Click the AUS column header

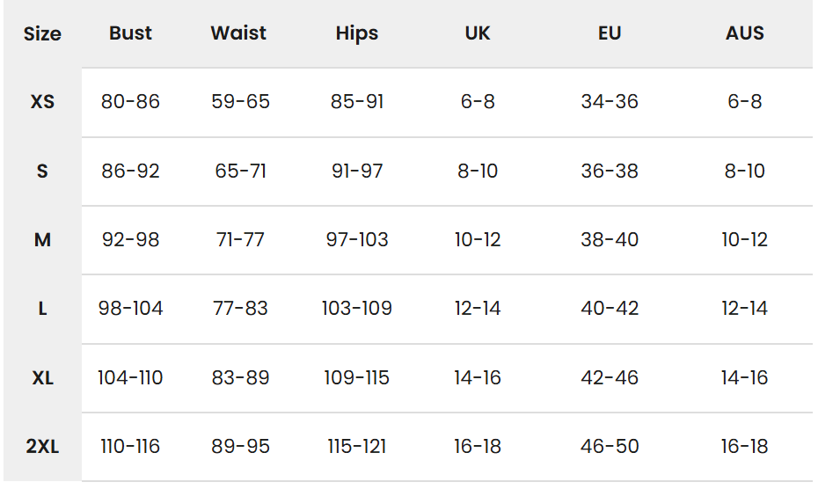[745, 33]
